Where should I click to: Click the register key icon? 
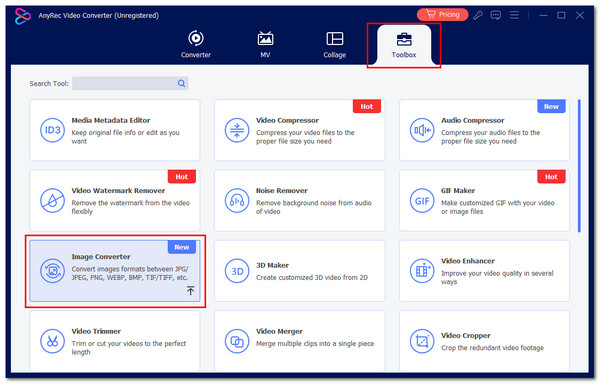[478, 15]
